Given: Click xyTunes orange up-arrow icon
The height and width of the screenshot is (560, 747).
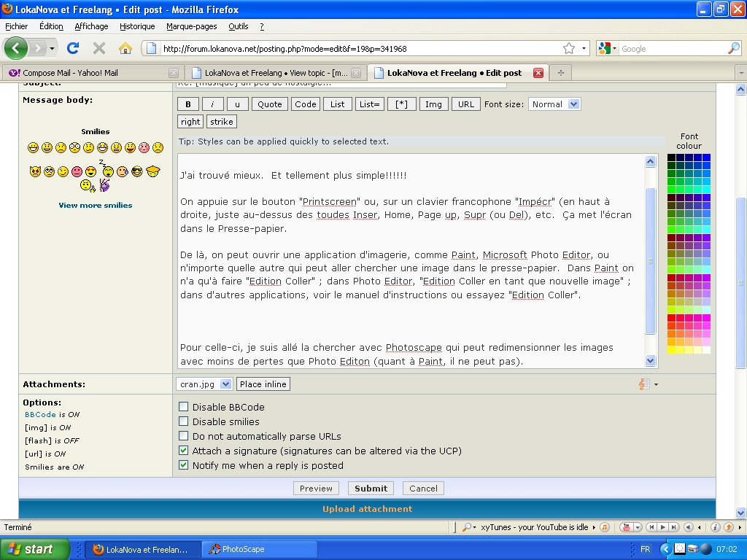Looking at the screenshot, I should coord(729,527).
